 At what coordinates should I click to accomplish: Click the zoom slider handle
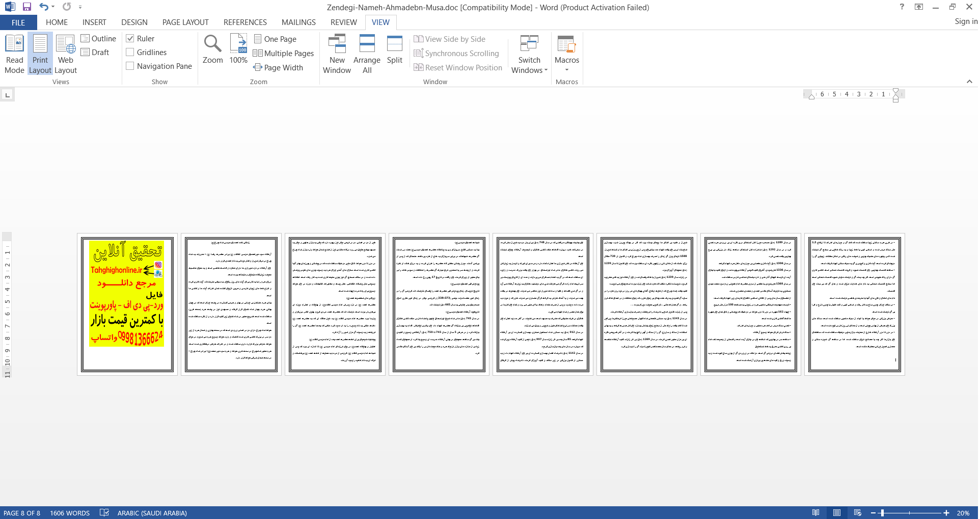pyautogui.click(x=882, y=513)
